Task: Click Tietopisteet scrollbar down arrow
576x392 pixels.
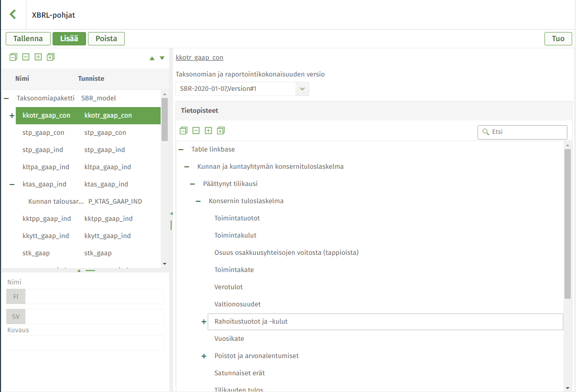Action: 567,388
